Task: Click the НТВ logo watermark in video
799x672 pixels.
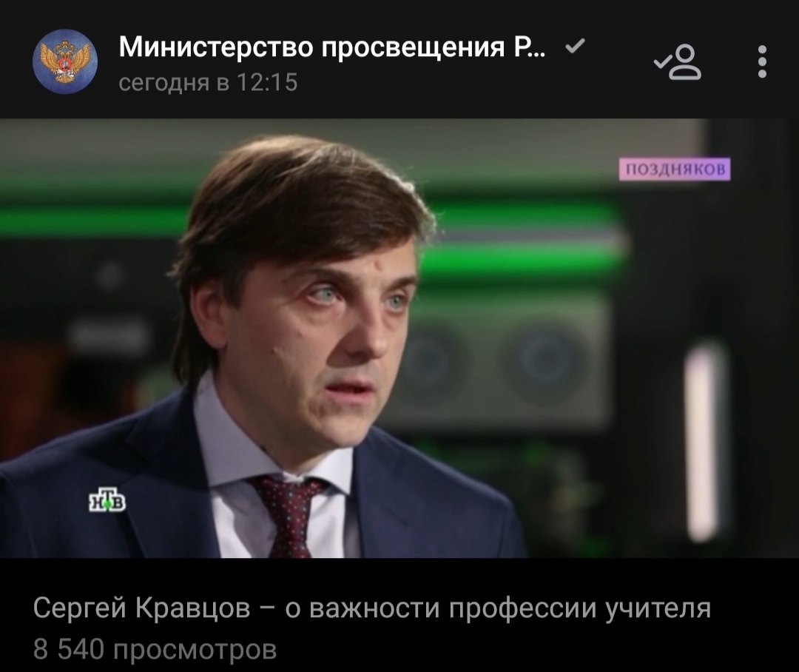Action: click(x=107, y=500)
